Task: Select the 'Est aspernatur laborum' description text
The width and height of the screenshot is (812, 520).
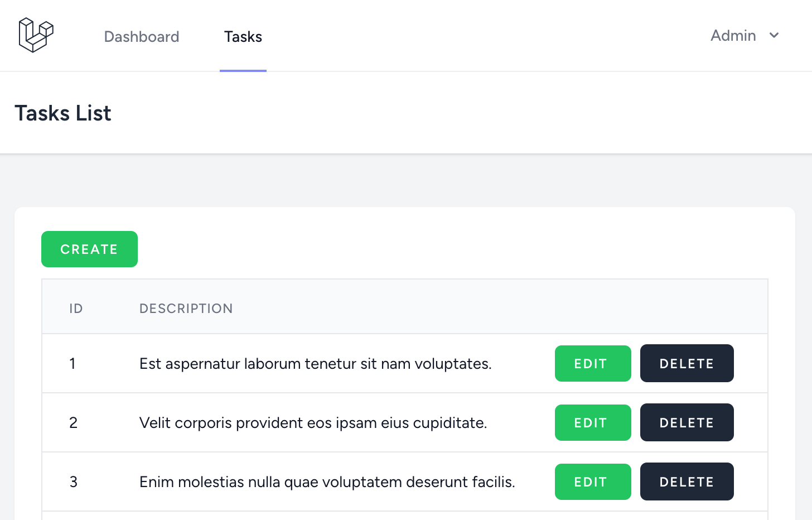Action: (x=315, y=364)
